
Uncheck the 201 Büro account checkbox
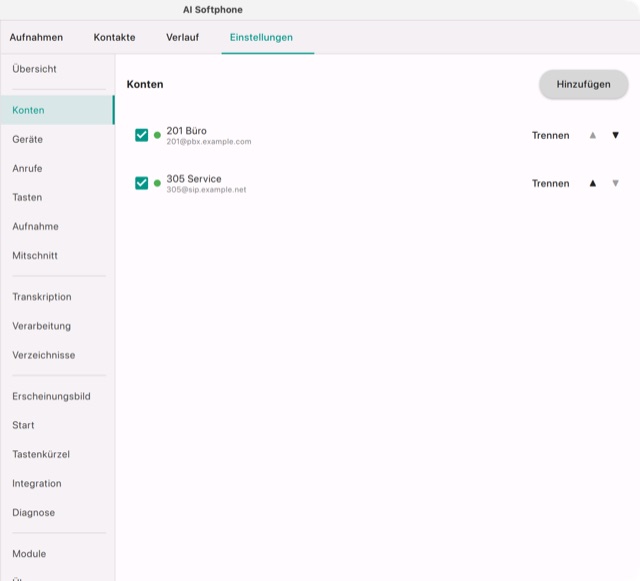[x=141, y=135]
